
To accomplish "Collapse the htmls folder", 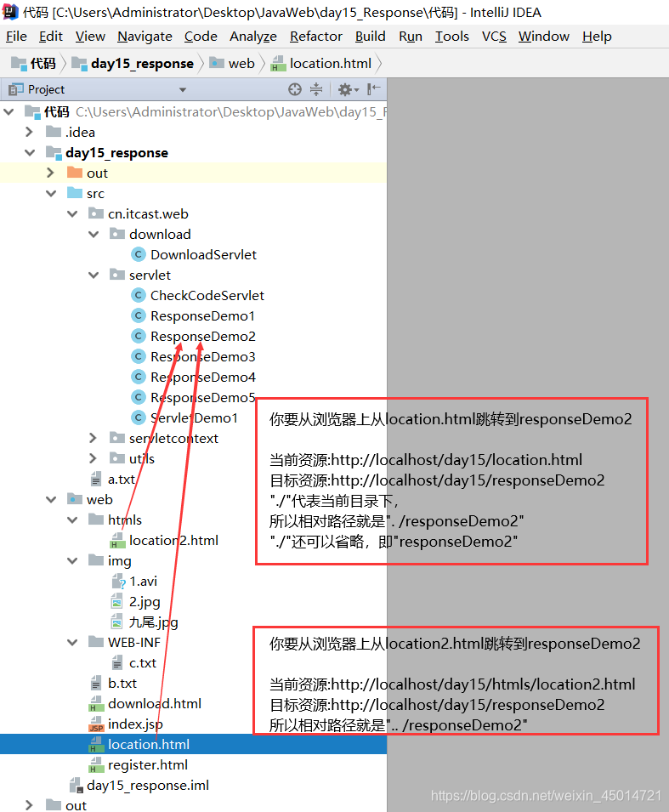I will tap(72, 520).
